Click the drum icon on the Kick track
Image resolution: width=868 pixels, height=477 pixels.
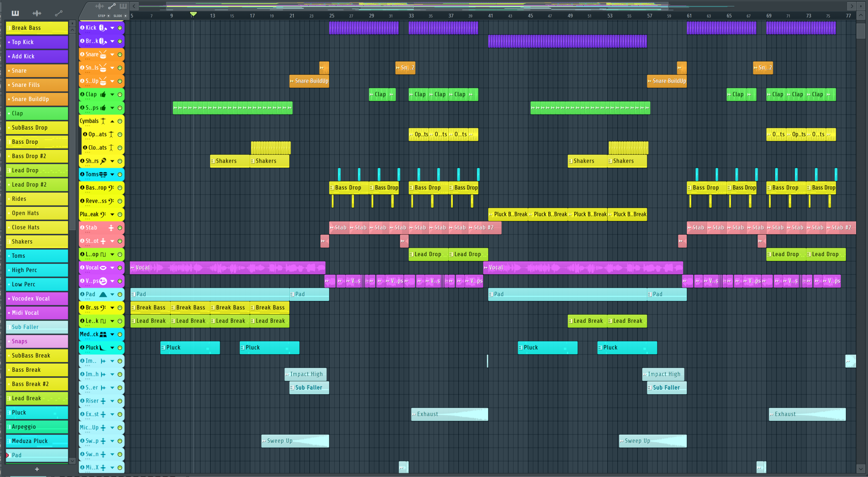(102, 28)
